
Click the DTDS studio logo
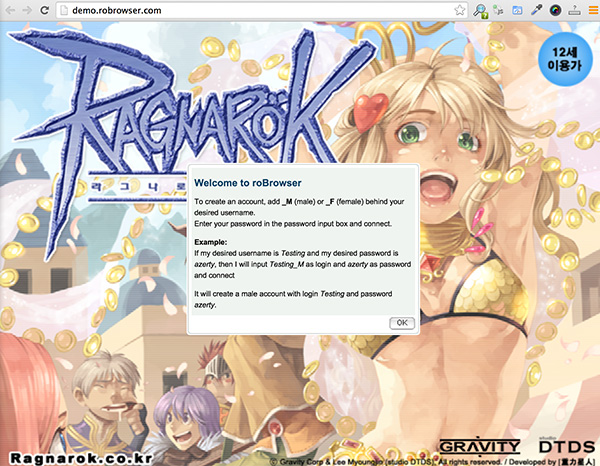566,446
